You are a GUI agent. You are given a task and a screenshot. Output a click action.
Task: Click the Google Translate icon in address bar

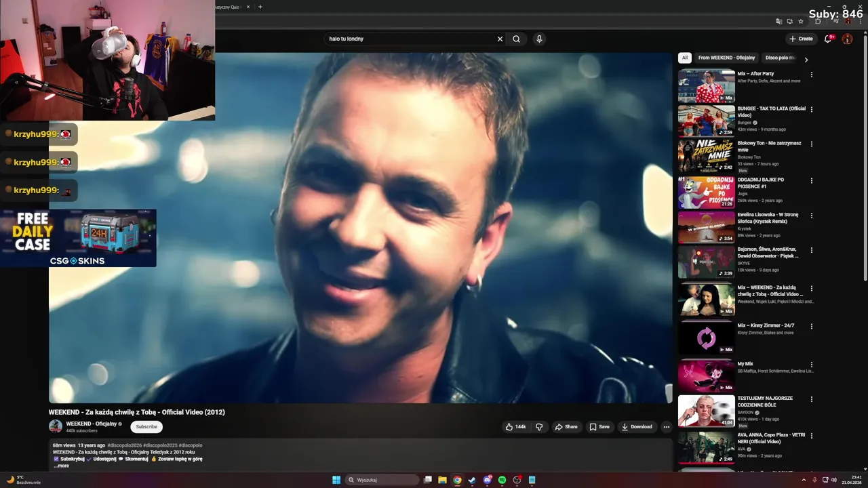779,21
